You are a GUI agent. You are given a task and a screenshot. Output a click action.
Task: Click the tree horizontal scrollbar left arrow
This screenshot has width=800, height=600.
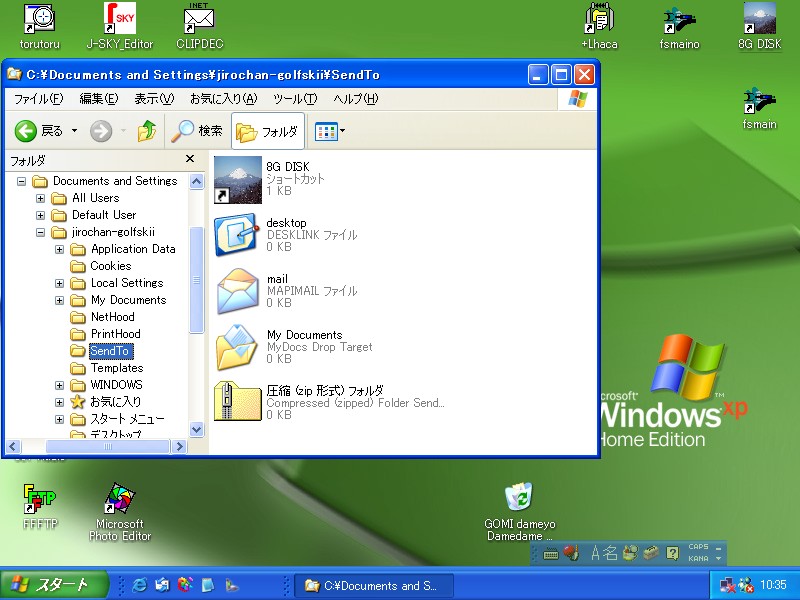(x=13, y=446)
